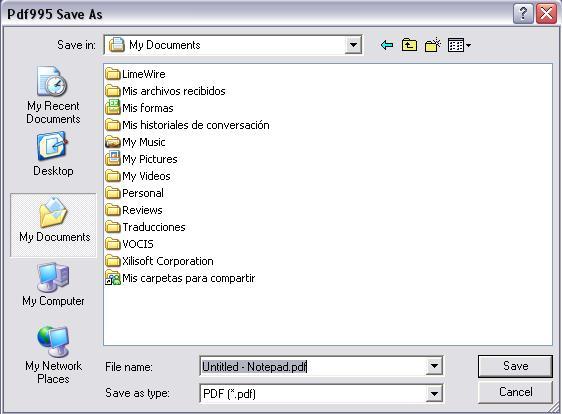Expand the File name dropdown arrow
Image resolution: width=562 pixels, height=414 pixels.
(434, 366)
